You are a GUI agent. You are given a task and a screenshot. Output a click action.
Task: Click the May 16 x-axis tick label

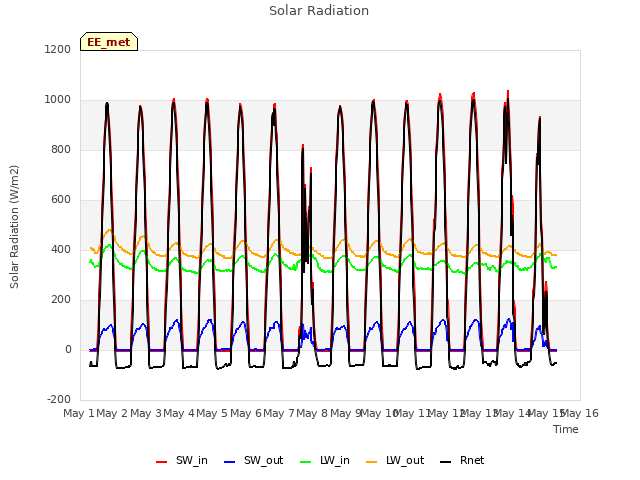pyautogui.click(x=580, y=414)
